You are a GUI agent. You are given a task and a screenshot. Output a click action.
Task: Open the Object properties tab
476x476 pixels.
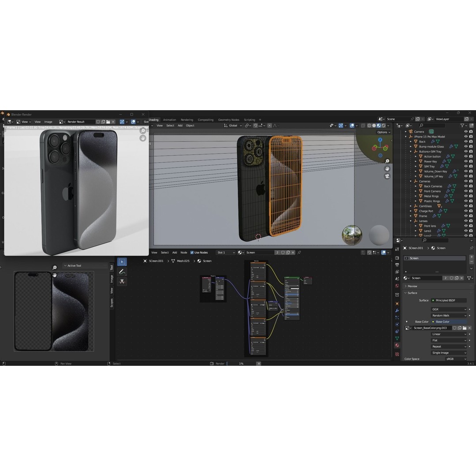click(397, 304)
